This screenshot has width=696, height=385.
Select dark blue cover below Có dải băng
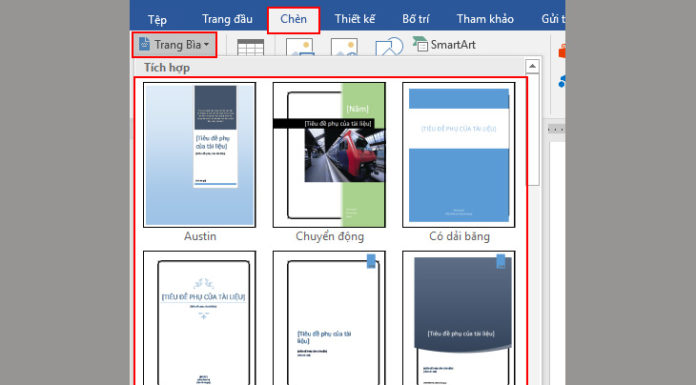coord(459,318)
